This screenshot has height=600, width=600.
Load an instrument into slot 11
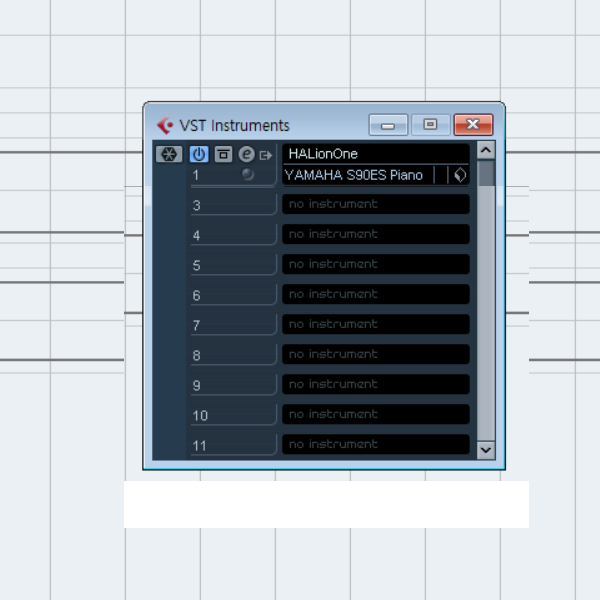click(376, 444)
